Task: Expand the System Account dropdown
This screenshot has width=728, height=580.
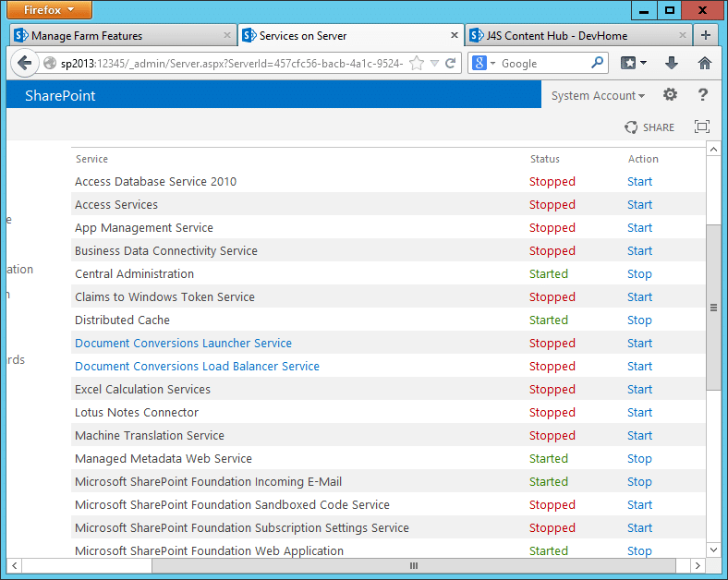Action: [598, 95]
